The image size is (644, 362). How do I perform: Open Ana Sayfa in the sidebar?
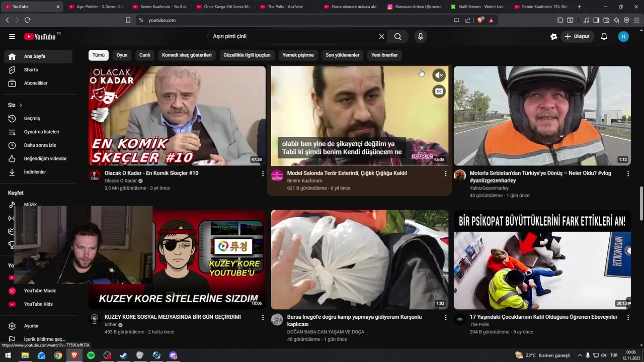pos(38,56)
